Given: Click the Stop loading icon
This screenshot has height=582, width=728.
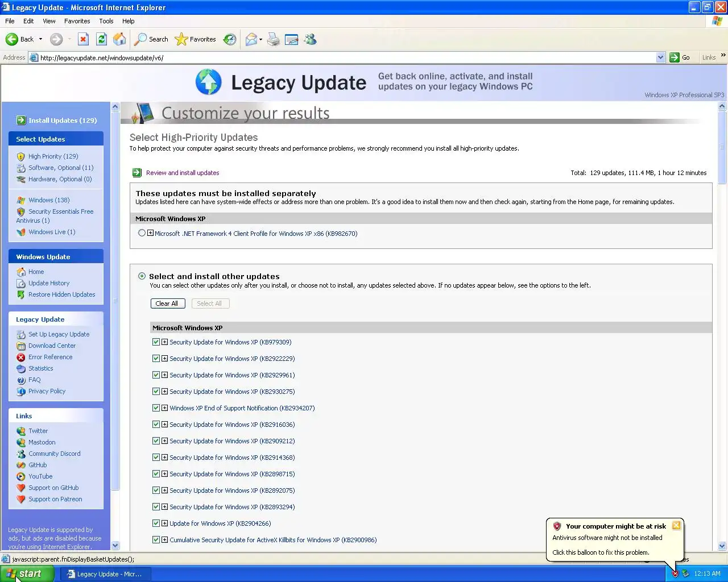Looking at the screenshot, I should (x=83, y=39).
